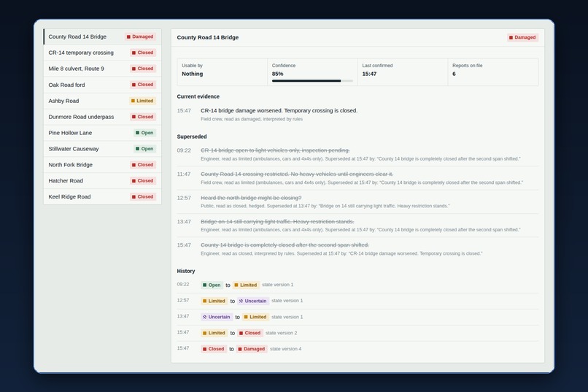Click 'Field crew, read as damaged' note
The width and height of the screenshot is (588, 392).
pos(252,119)
